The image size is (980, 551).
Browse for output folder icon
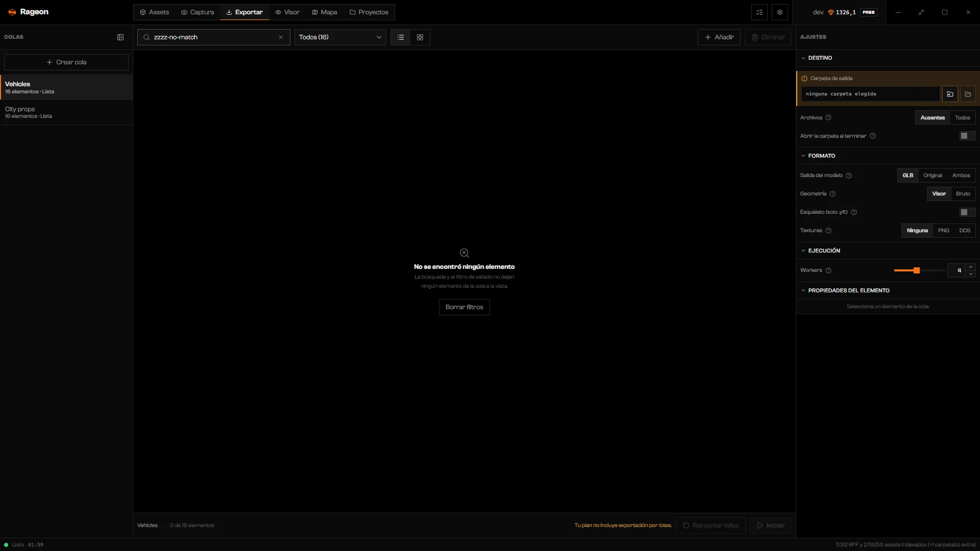pos(950,94)
